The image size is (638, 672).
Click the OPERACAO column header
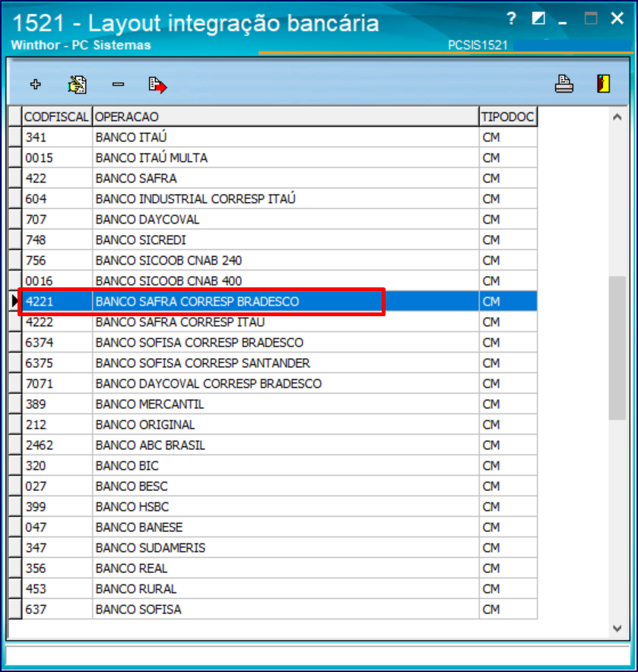tap(286, 116)
